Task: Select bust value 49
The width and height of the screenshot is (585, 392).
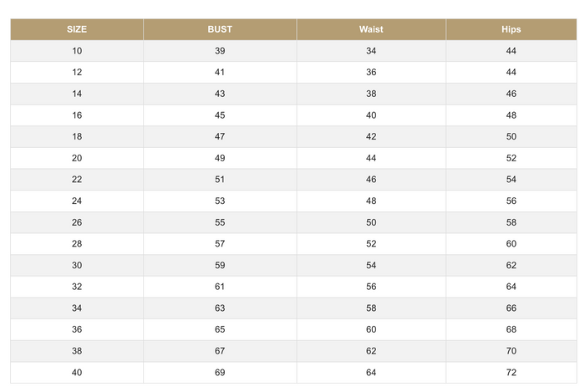Action: click(x=220, y=158)
